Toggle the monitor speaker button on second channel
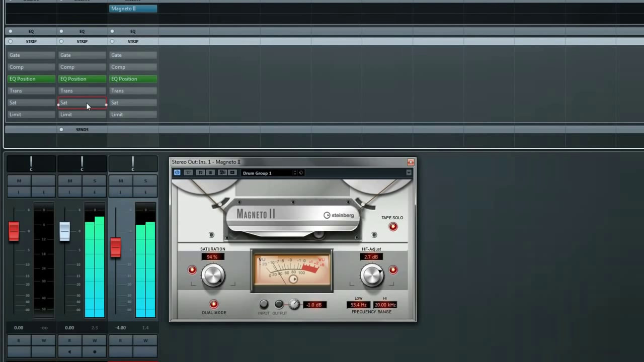644x362 pixels. (x=70, y=352)
